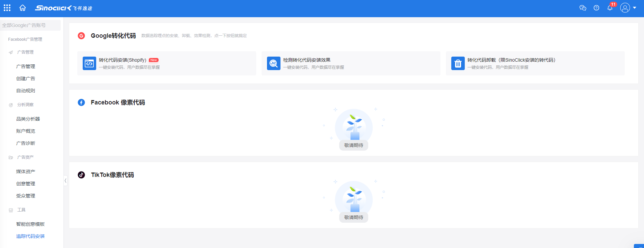Open 创意管理 in sidebar
The image size is (644, 248).
26,184
